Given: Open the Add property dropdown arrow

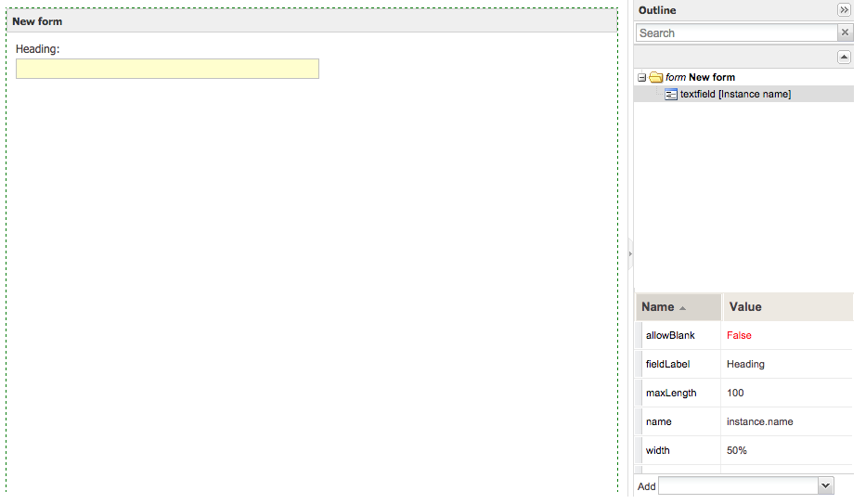Looking at the screenshot, I should coord(825,486).
